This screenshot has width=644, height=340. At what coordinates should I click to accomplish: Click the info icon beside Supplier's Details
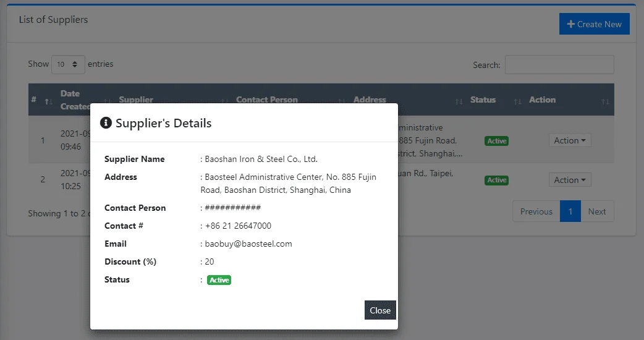[106, 123]
